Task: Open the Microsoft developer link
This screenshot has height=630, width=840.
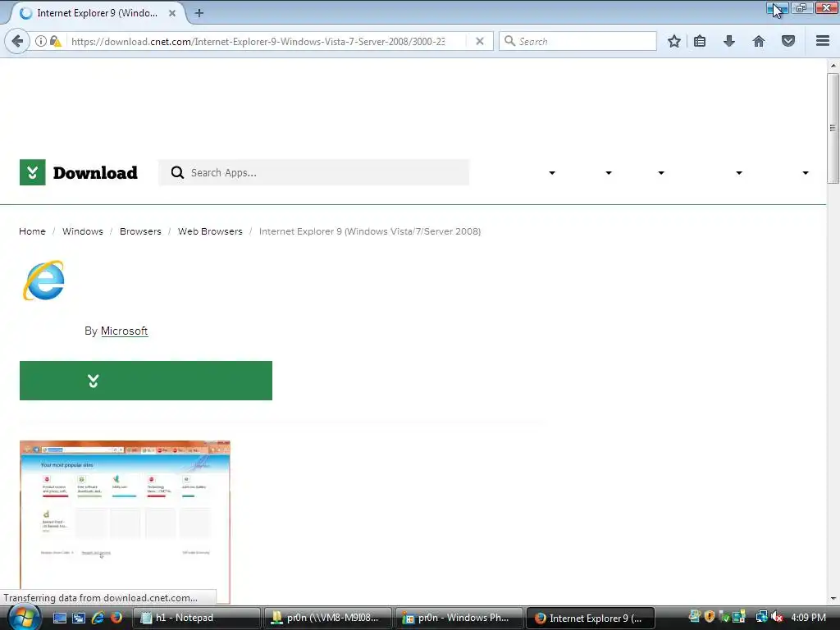Action: 125,331
